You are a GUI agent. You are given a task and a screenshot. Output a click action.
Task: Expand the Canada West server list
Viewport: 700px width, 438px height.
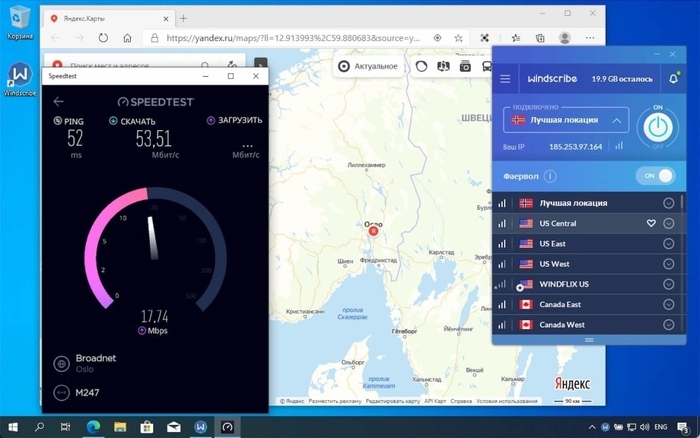point(669,325)
